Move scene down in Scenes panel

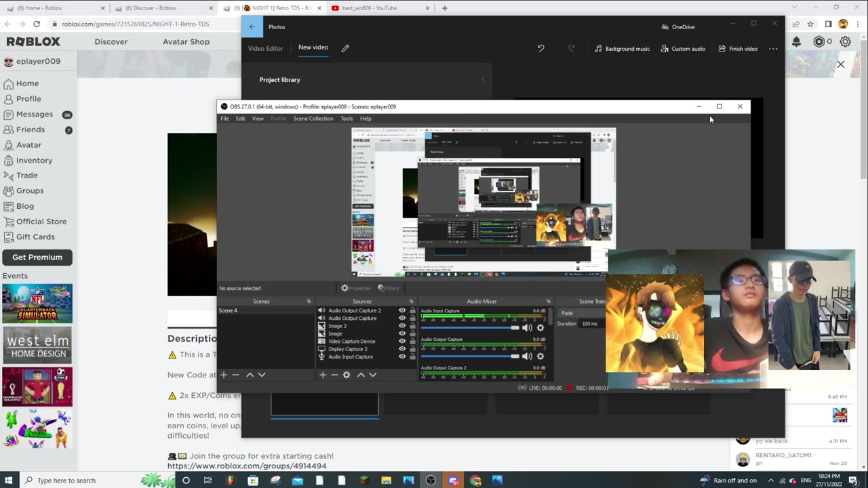(262, 375)
